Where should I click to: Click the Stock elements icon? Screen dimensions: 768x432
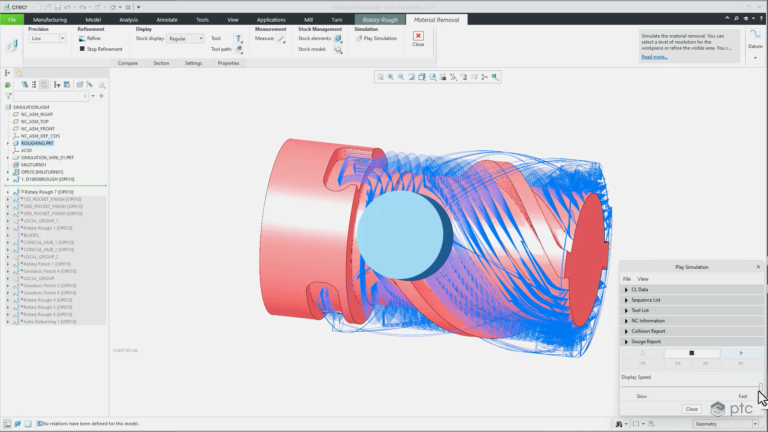(338, 39)
